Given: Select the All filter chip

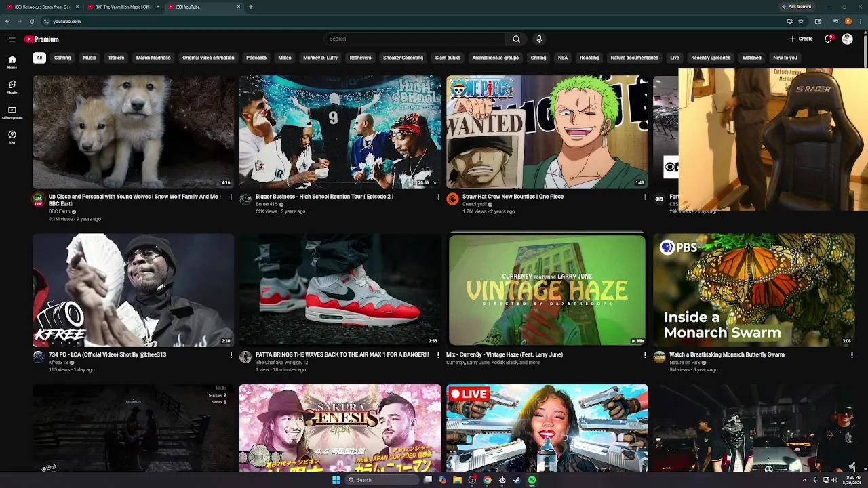Looking at the screenshot, I should pos(39,58).
